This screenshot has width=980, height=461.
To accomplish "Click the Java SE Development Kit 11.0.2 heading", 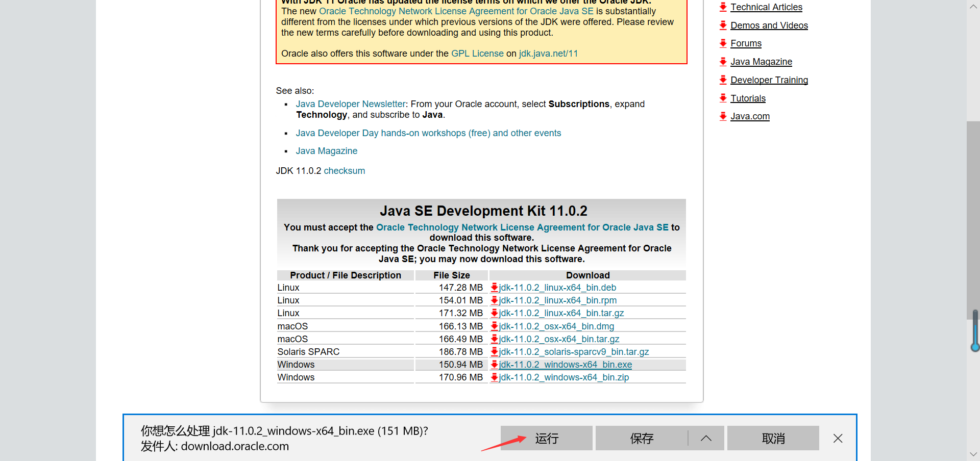I will pos(483,211).
